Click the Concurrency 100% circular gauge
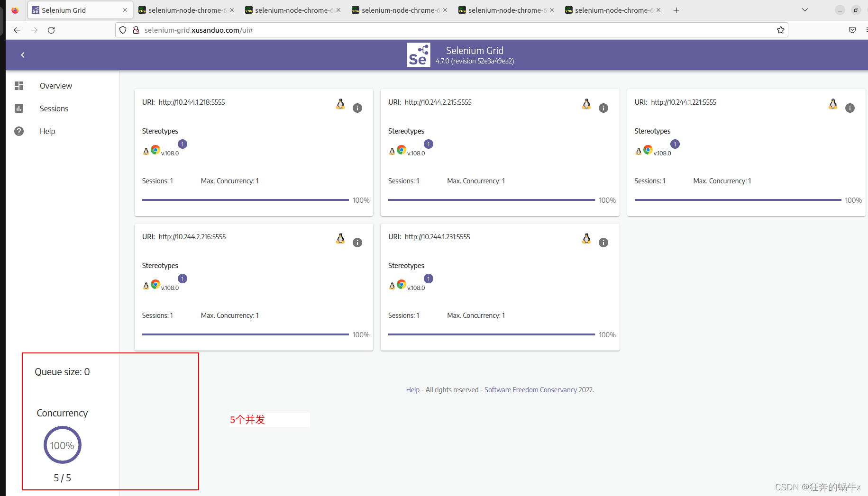The image size is (868, 496). point(63,445)
